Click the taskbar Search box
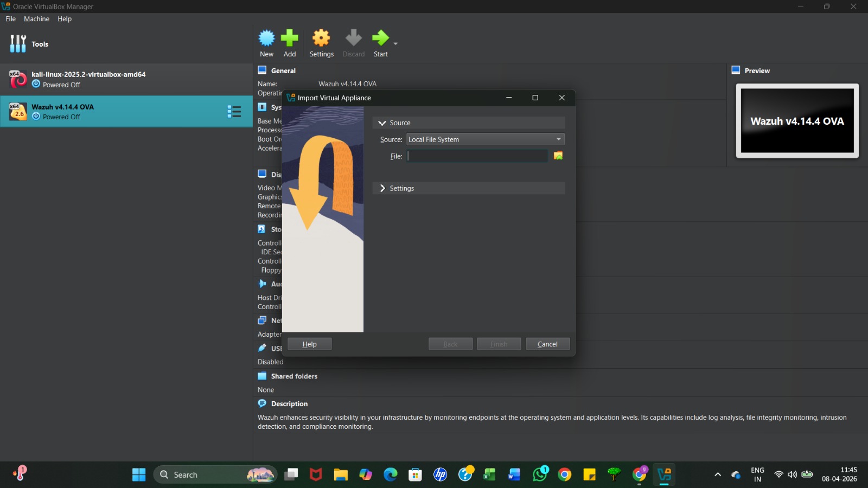 [215, 475]
